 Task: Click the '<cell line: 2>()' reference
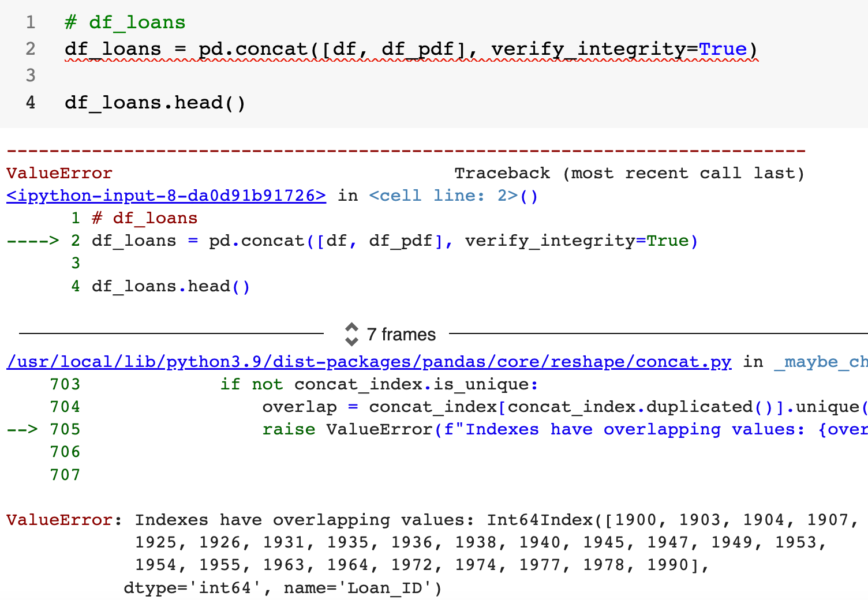(454, 196)
